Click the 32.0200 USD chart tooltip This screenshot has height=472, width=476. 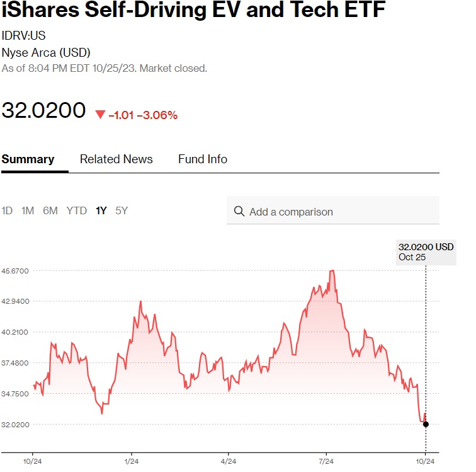pyautogui.click(x=426, y=251)
